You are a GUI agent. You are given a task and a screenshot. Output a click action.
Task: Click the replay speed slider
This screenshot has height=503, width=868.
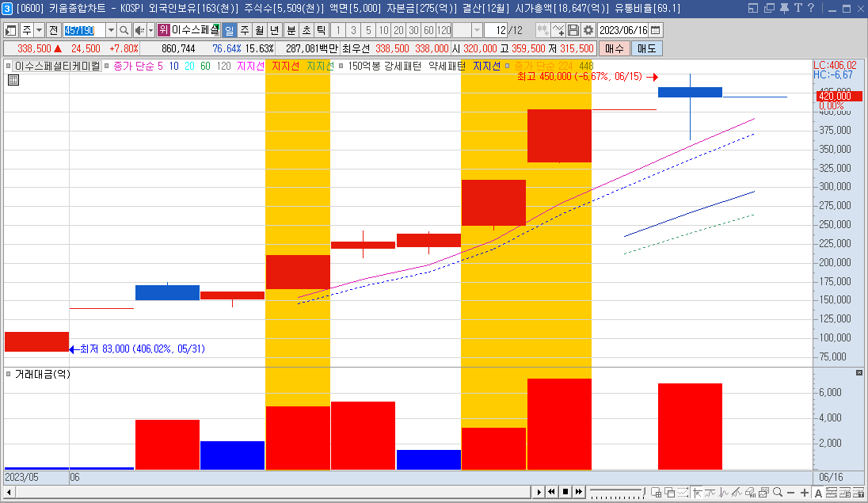617,491
